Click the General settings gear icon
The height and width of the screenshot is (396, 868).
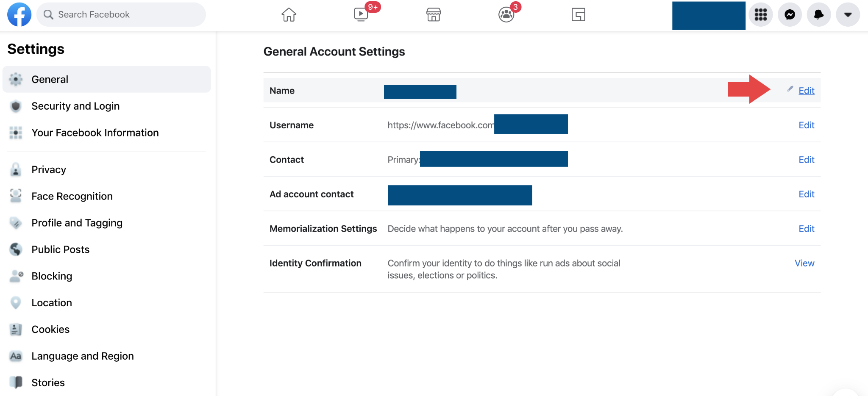point(16,79)
